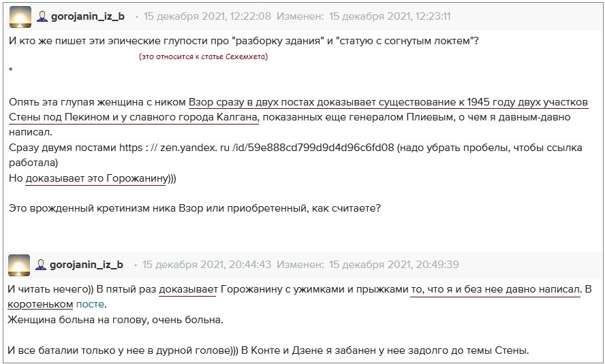Click underlined text "Стены под Пекином и у славного города Калгана"
Viewport: 605px width, 364px height.
coord(134,117)
